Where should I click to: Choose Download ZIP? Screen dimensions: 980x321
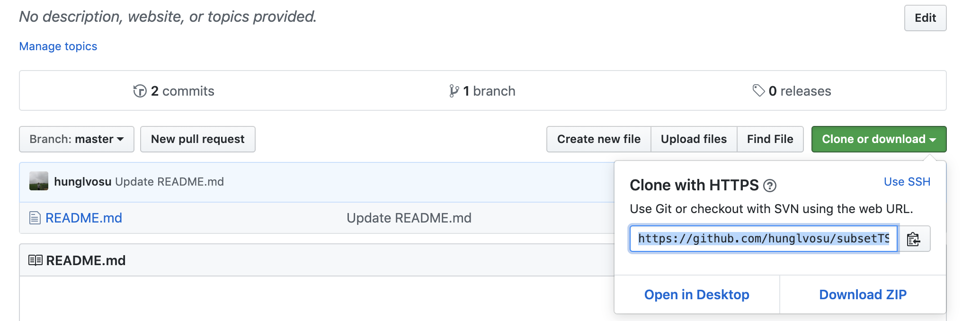[x=863, y=294]
